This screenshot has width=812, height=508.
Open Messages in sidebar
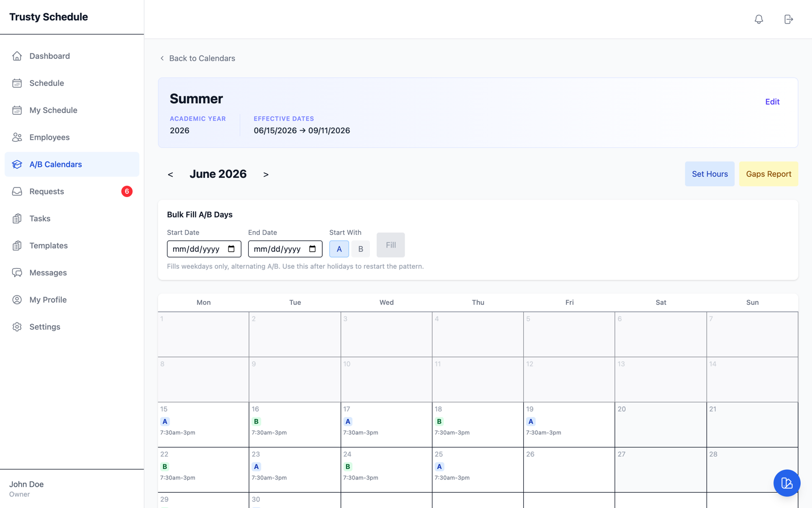(72, 273)
